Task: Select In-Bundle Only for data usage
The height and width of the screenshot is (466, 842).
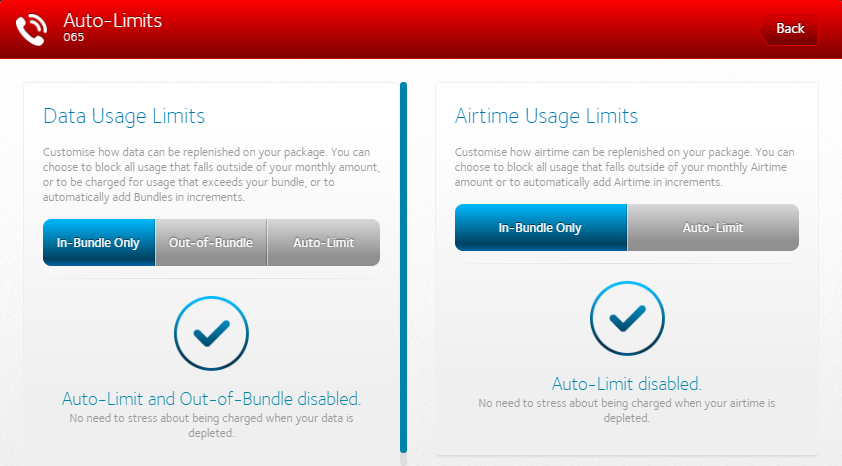Action: coord(98,243)
